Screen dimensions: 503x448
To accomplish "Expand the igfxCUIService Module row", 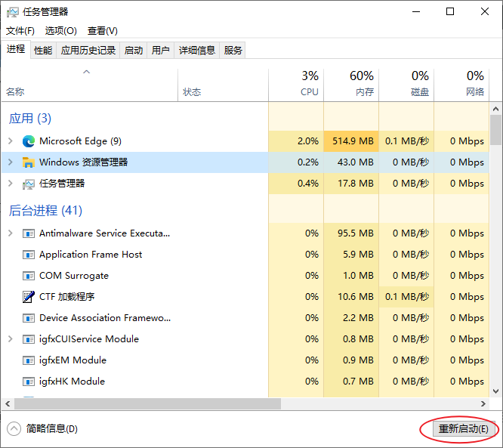I will pos(11,339).
